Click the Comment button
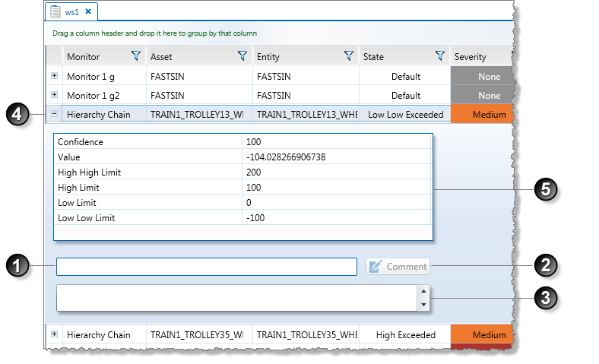The height and width of the screenshot is (364, 599). [398, 267]
